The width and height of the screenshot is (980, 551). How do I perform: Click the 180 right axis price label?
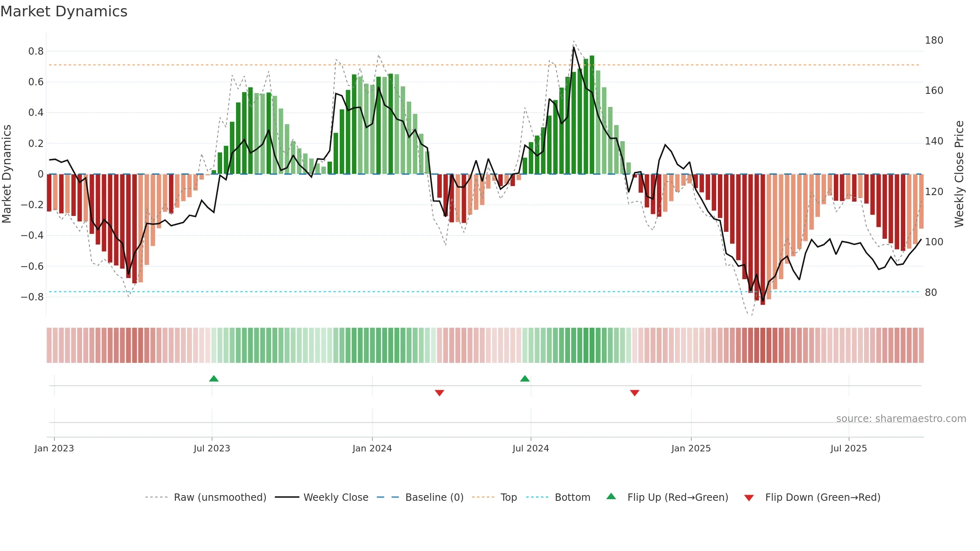pyautogui.click(x=934, y=40)
